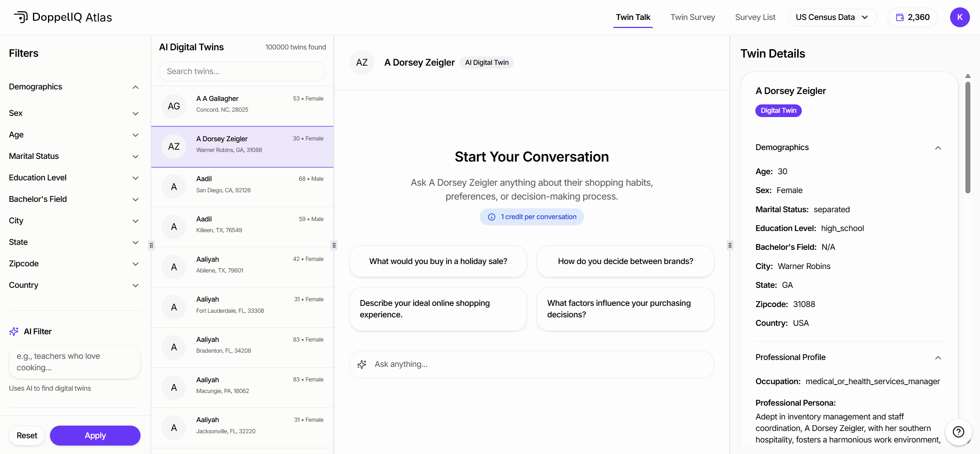Click the credits wallet icon showing 2,360
This screenshot has height=454, width=980.
coord(900,17)
